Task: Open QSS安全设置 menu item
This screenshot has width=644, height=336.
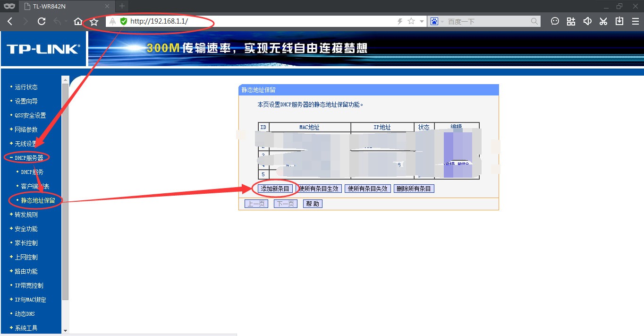Action: [x=30, y=115]
